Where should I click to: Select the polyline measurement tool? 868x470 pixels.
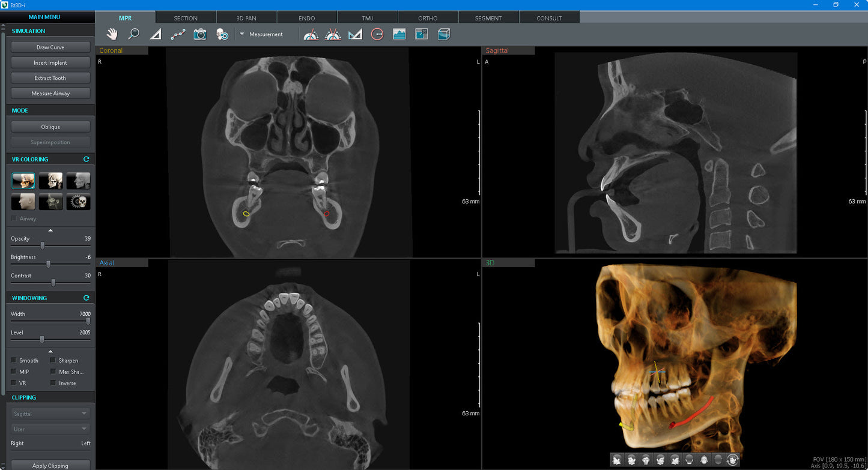(x=178, y=34)
